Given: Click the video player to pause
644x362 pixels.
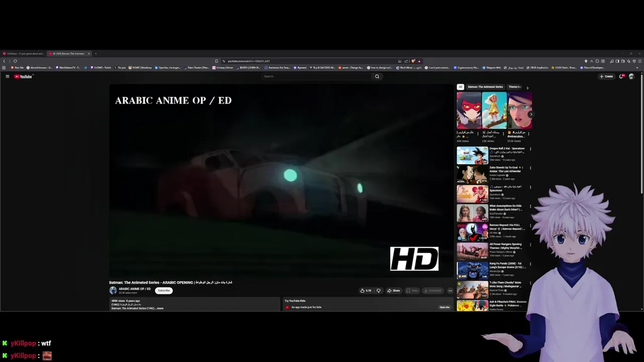Looking at the screenshot, I should pyautogui.click(x=281, y=181).
